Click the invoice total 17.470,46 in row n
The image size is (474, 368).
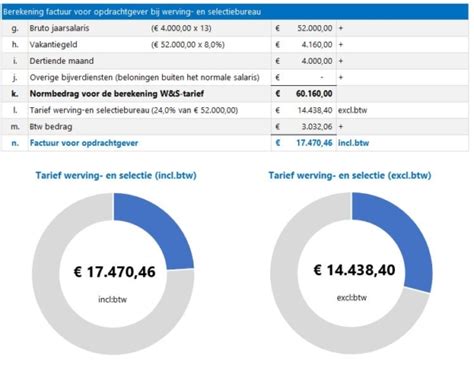314,143
